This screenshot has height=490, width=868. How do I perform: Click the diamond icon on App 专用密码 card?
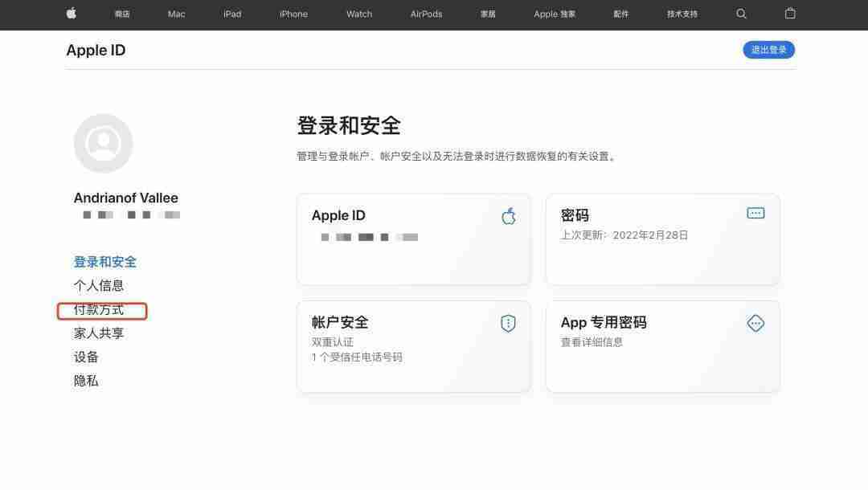tap(755, 323)
